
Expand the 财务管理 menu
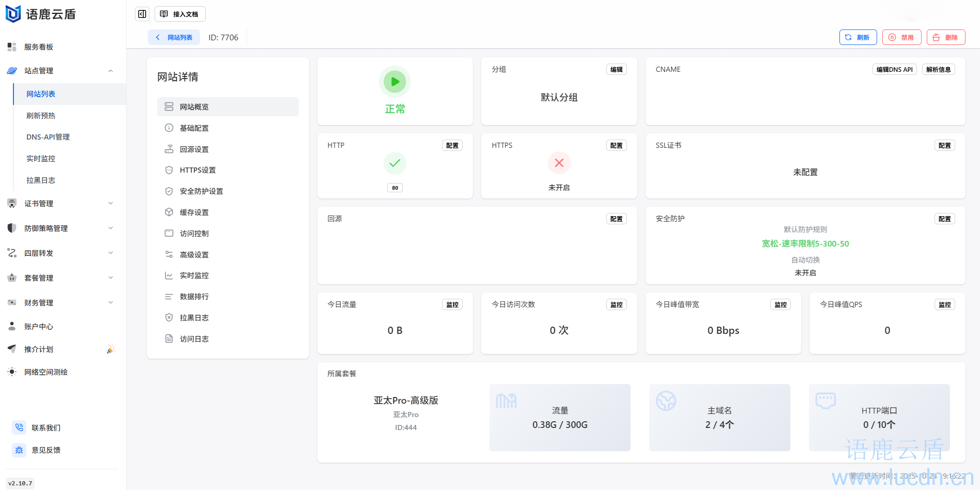tap(111, 303)
